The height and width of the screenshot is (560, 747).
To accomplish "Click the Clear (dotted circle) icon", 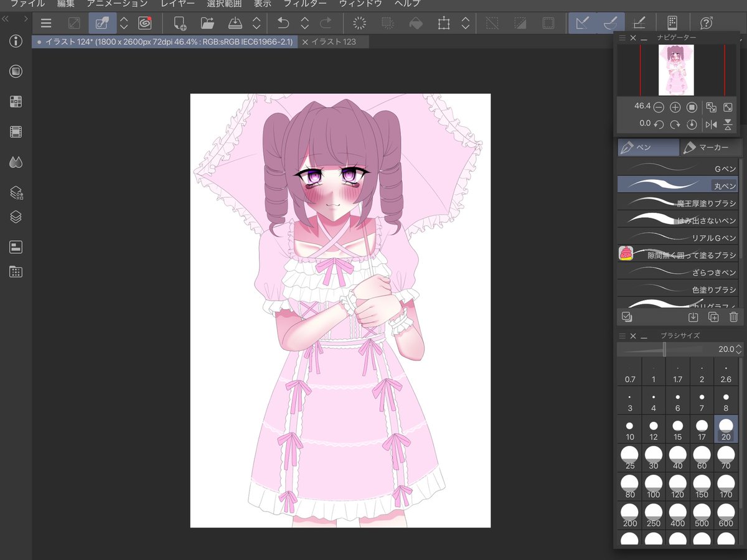I will tap(359, 24).
